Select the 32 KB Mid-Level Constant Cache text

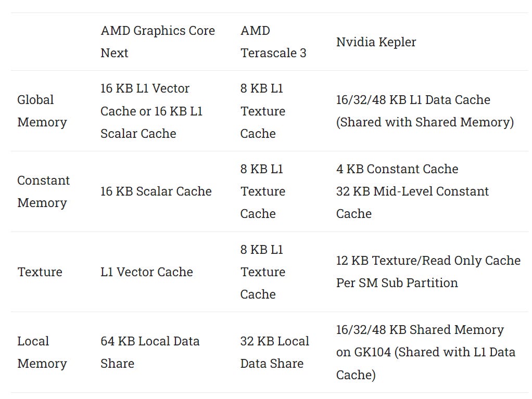pos(412,202)
